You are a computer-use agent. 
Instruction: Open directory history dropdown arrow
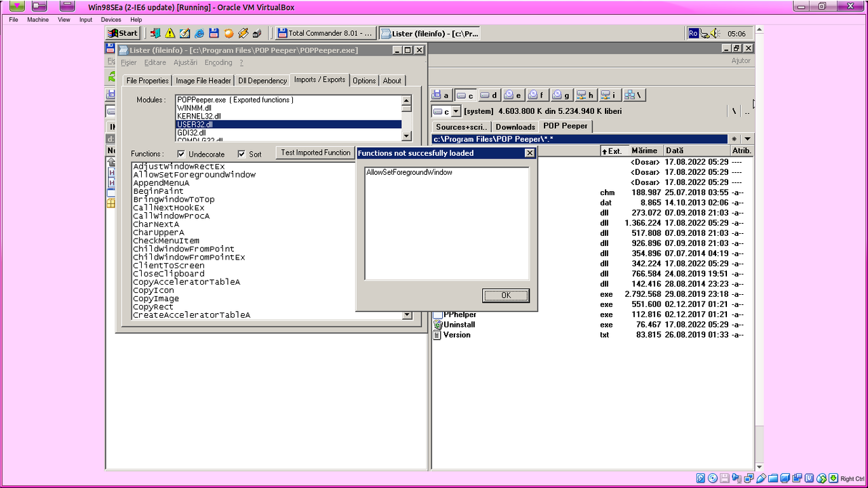[x=747, y=139]
